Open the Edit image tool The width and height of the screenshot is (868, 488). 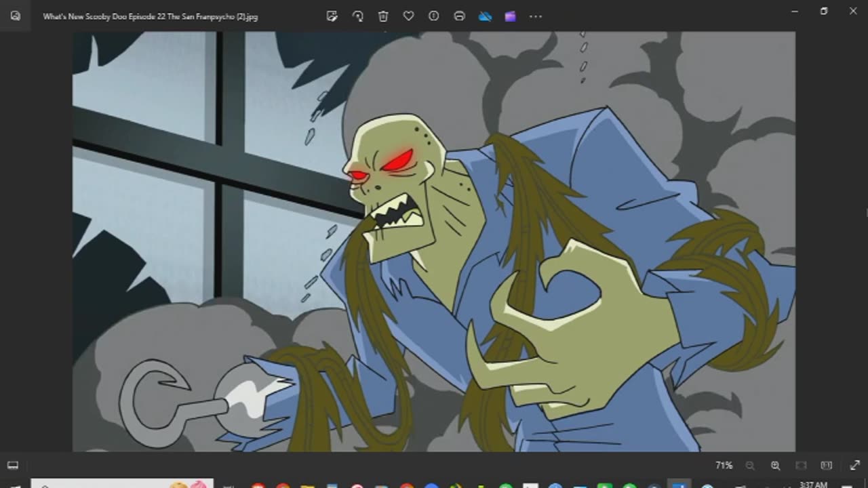point(332,16)
